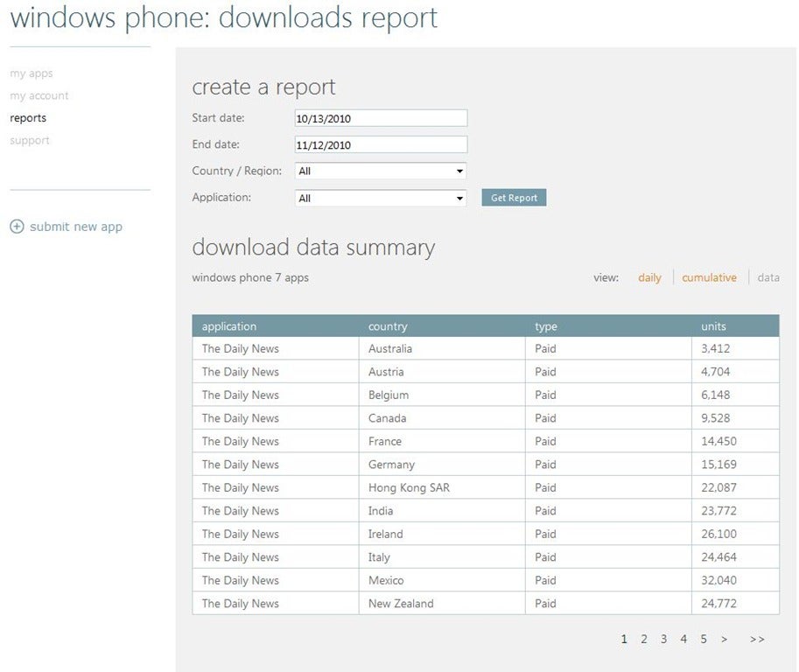Click the units column header
The height and width of the screenshot is (672, 799).
point(713,326)
